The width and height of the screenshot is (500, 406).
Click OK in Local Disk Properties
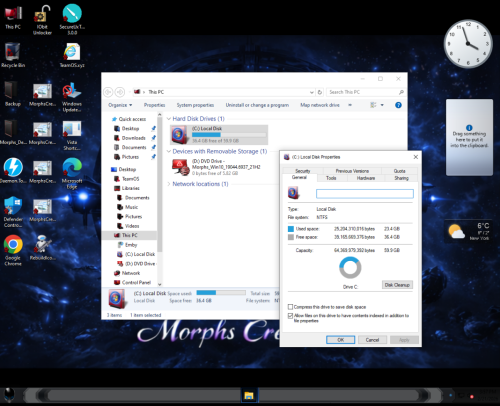pos(340,340)
